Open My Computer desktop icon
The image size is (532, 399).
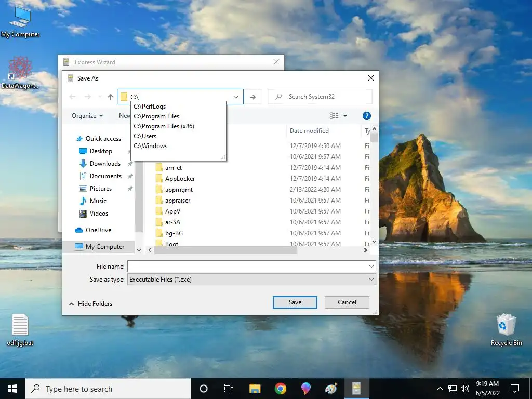click(x=20, y=22)
